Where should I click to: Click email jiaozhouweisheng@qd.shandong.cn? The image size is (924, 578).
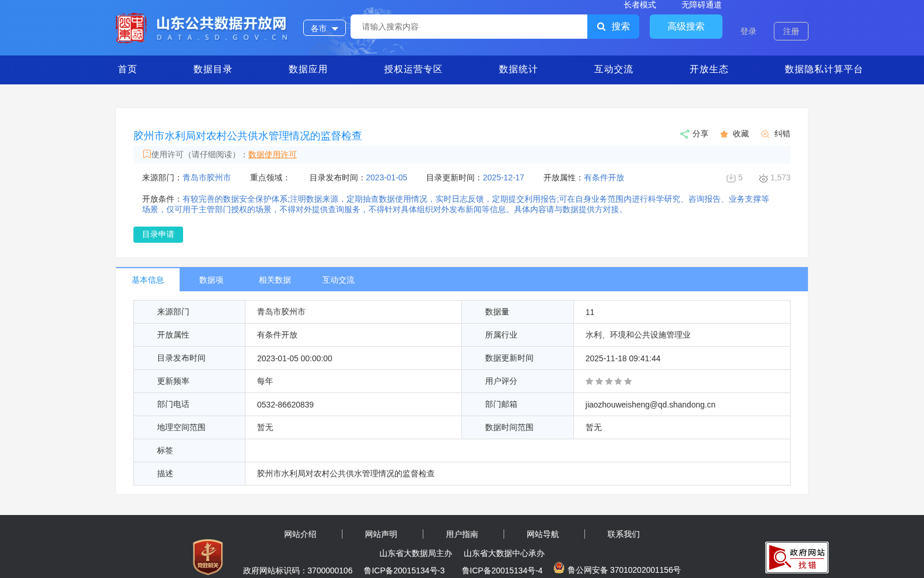point(650,405)
